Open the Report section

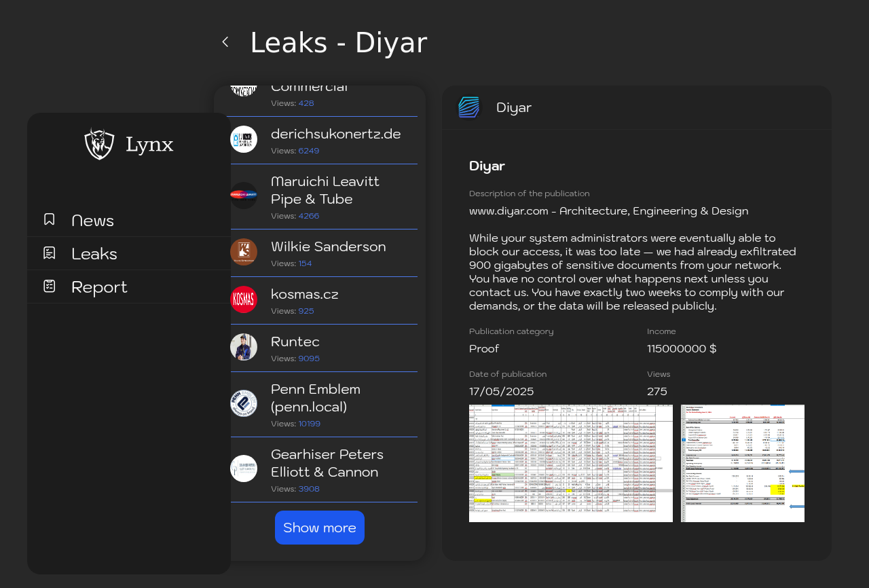click(129, 287)
